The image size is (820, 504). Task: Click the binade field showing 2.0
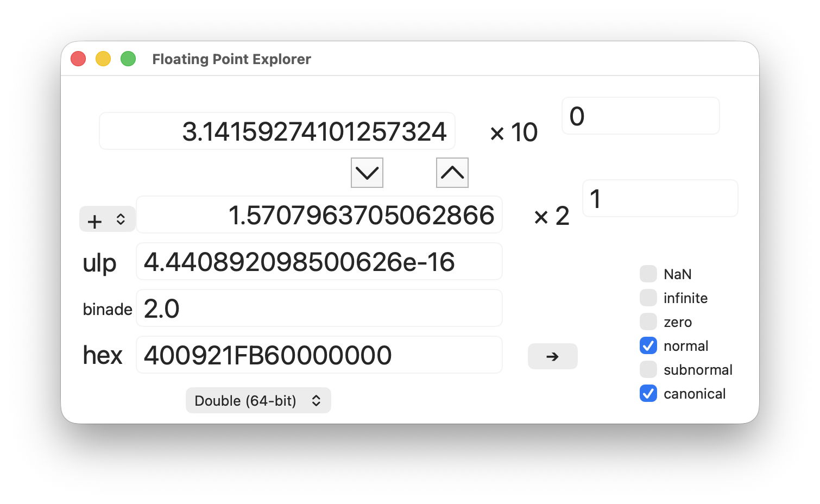click(x=319, y=308)
